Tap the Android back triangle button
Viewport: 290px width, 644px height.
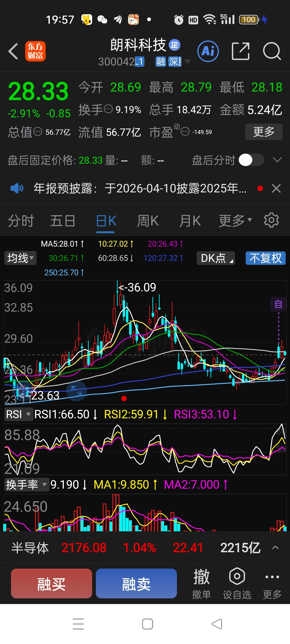coord(217,624)
